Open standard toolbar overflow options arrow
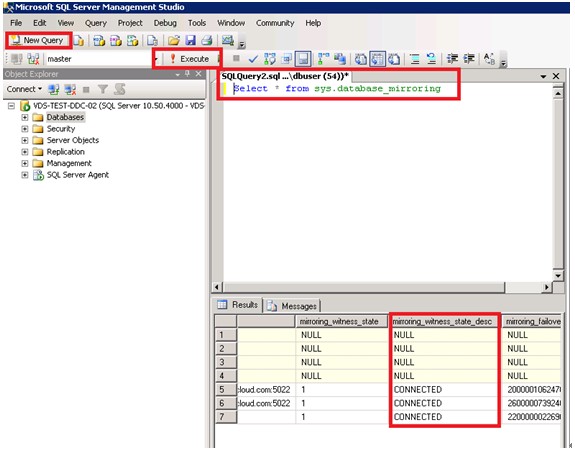Screen dimensions: 575x462 pos(241,45)
